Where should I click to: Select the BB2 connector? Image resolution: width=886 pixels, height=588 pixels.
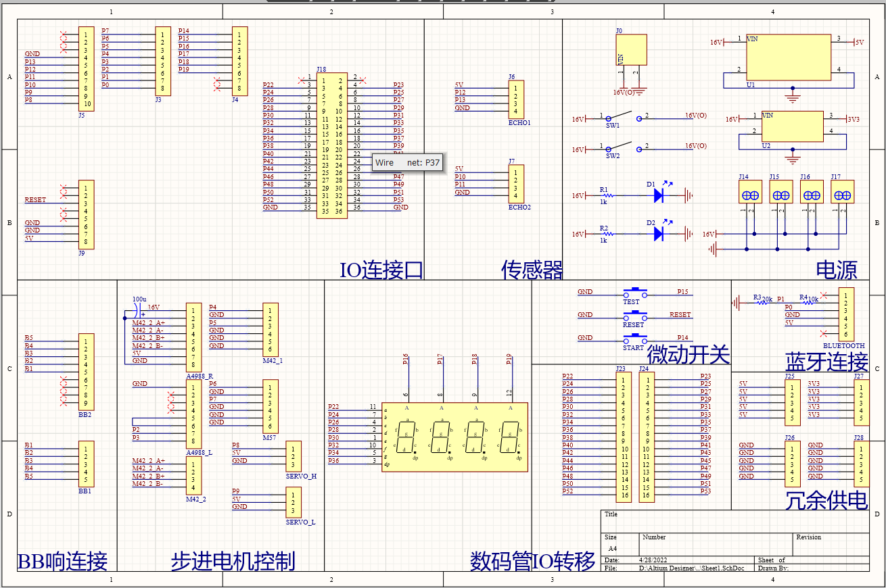(x=86, y=372)
